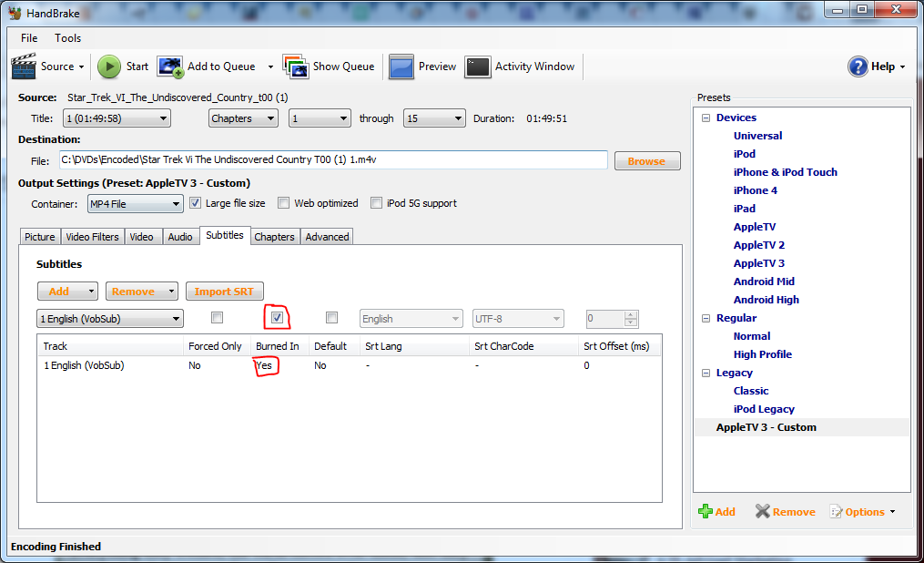Click the green Start play icon
This screenshot has height=563, width=924.
pos(109,67)
